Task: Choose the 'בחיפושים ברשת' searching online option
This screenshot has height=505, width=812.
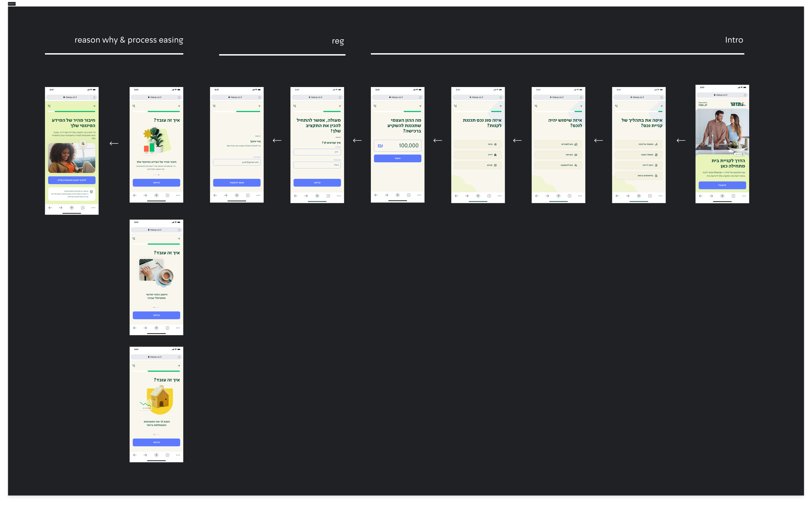Action: coord(638,176)
